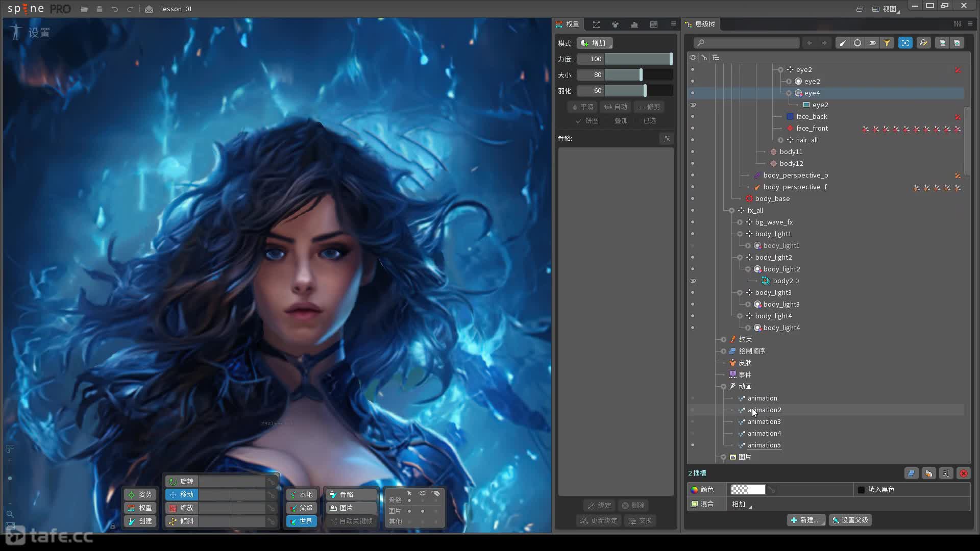The width and height of the screenshot is (980, 551).
Task: Click the yellow funnel filter icon
Action: point(887,43)
